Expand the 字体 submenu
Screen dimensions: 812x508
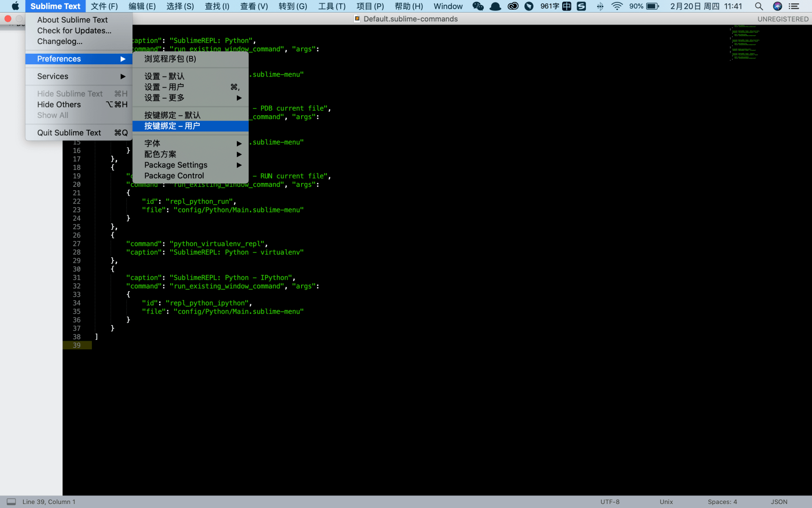[239, 144]
